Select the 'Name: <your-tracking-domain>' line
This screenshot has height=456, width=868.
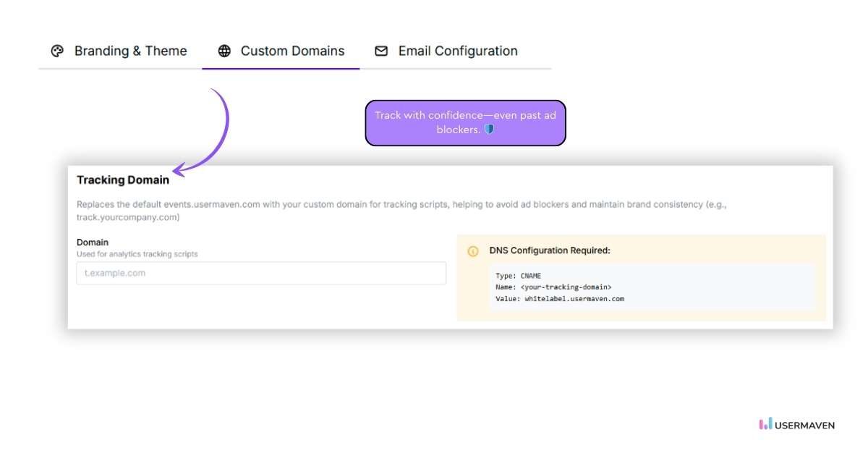553,287
